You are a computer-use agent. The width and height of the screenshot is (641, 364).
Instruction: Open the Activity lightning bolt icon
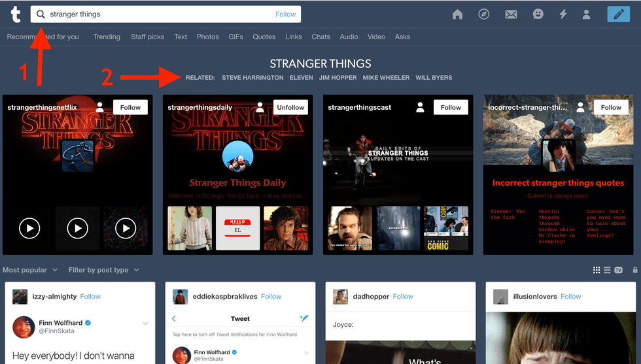coord(563,14)
